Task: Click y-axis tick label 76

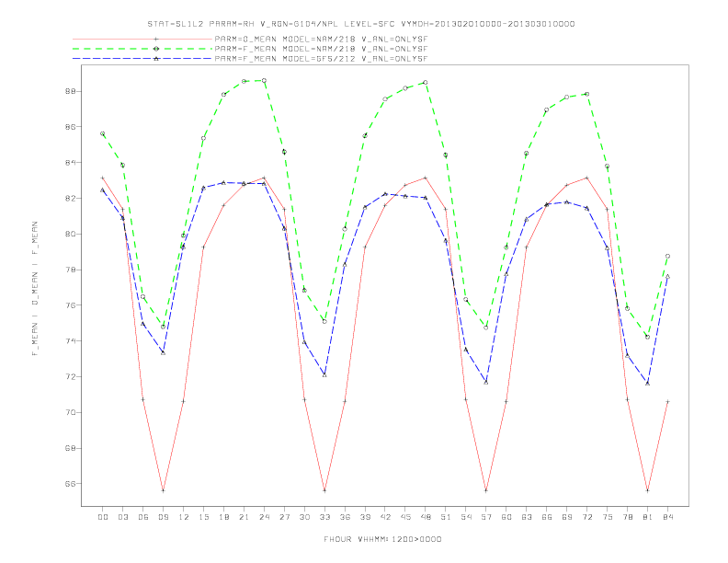Action: 71,305
